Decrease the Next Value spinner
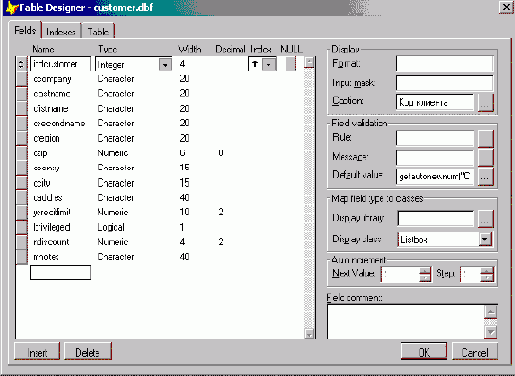The height and width of the screenshot is (376, 515). (x=425, y=278)
